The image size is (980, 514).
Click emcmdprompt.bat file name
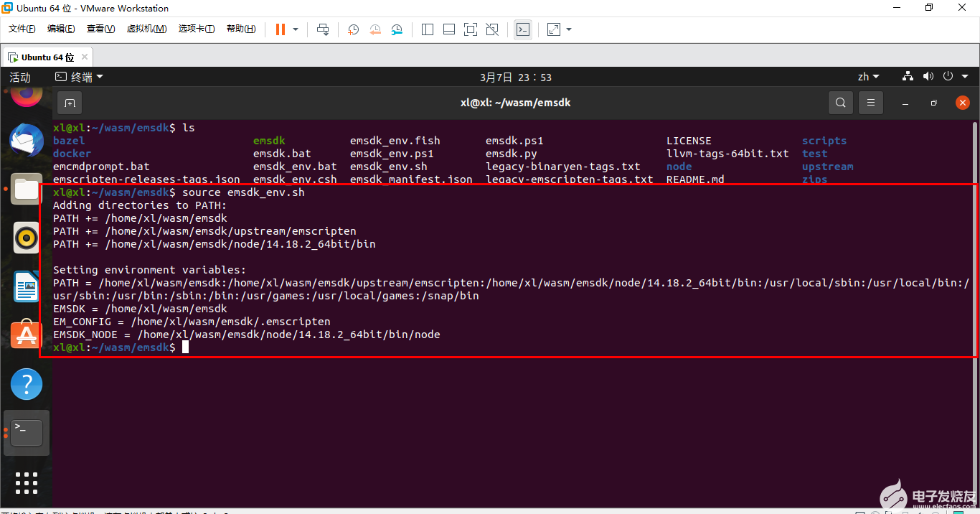tap(101, 167)
